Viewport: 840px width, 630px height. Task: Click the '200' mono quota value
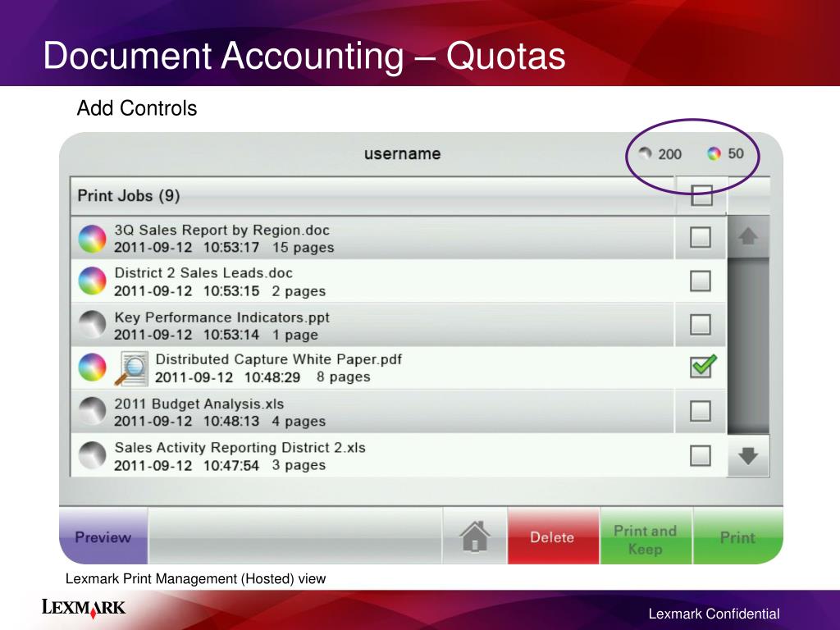669,154
